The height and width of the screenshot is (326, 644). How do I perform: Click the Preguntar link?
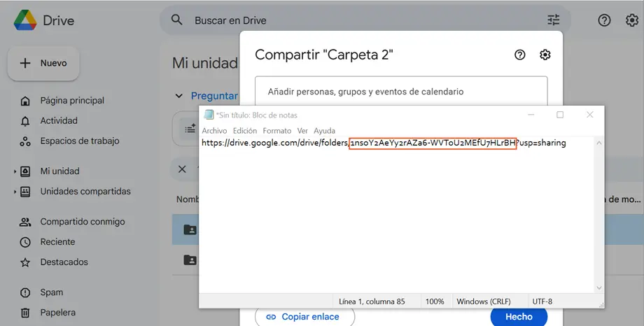coord(214,96)
